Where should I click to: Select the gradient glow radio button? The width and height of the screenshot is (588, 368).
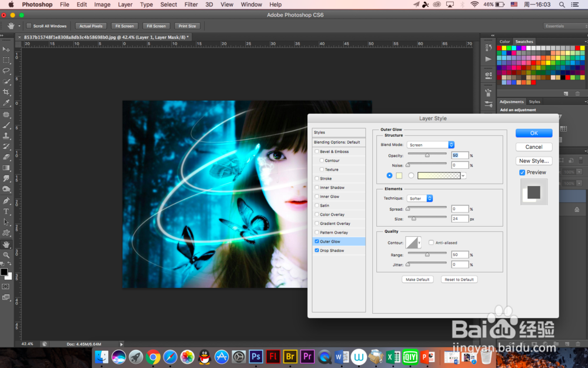[411, 175]
